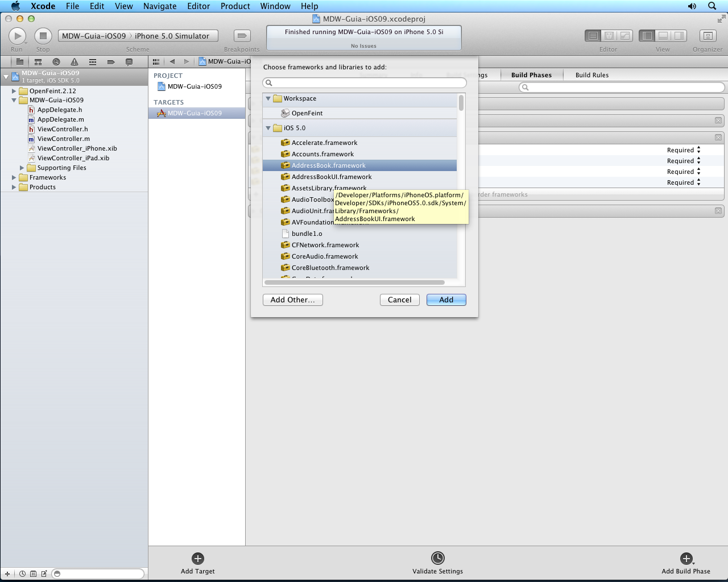The height and width of the screenshot is (582, 728).
Task: Expand the Supporting Files folder
Action: (x=22, y=168)
